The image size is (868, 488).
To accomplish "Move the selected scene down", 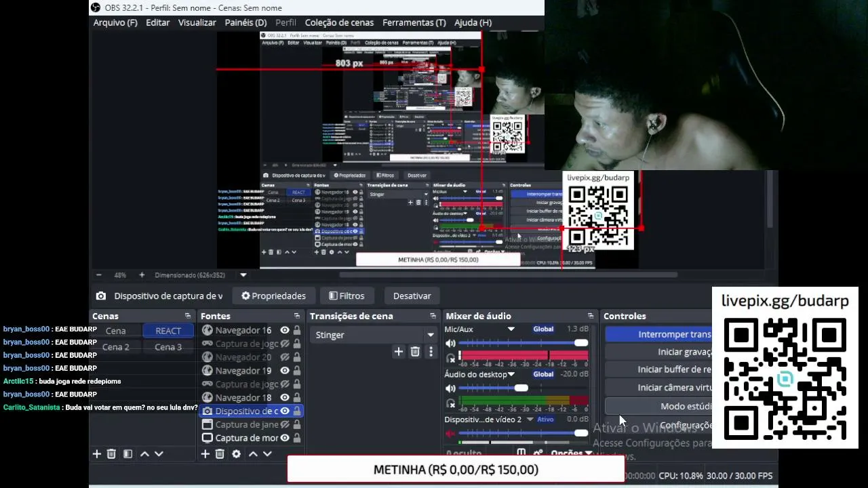I will click(159, 454).
